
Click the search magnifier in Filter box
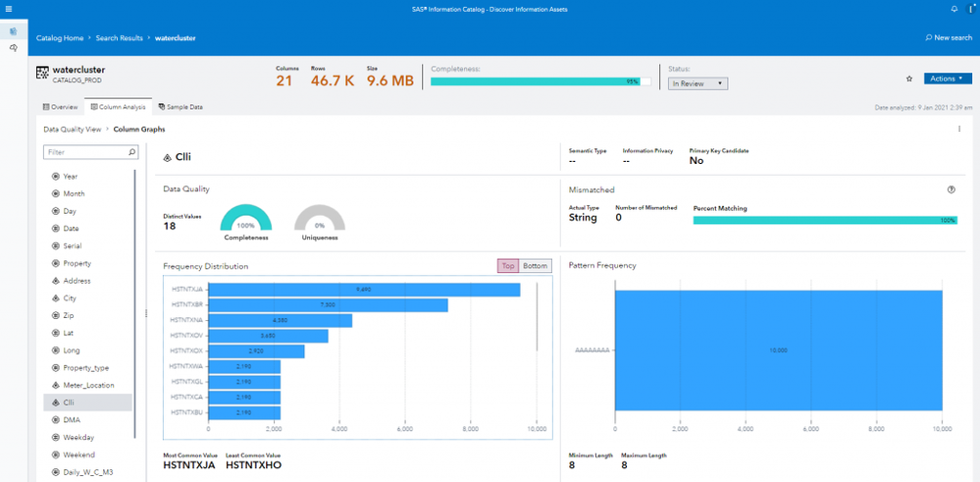coord(132,152)
